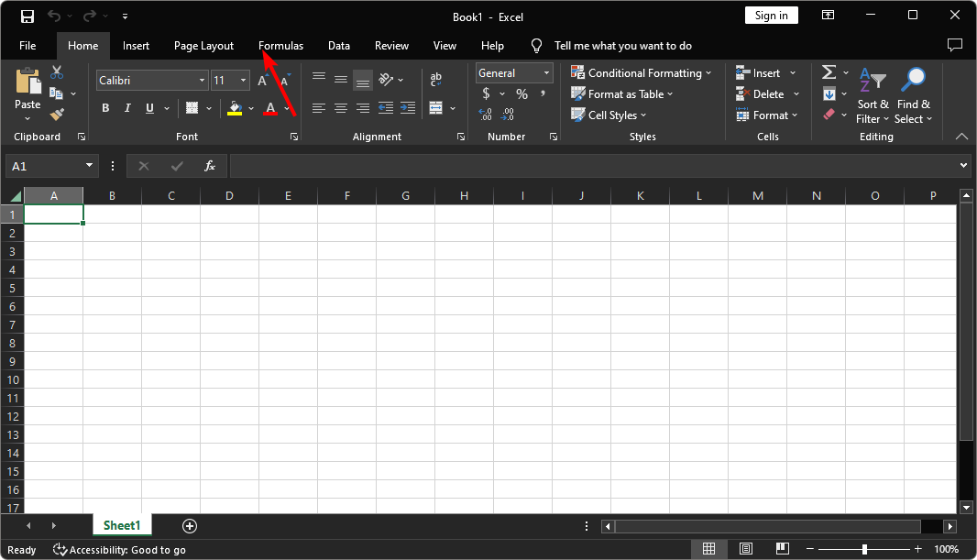Screen dimensions: 977x560
Task: Toggle Bold formatting
Action: point(106,108)
